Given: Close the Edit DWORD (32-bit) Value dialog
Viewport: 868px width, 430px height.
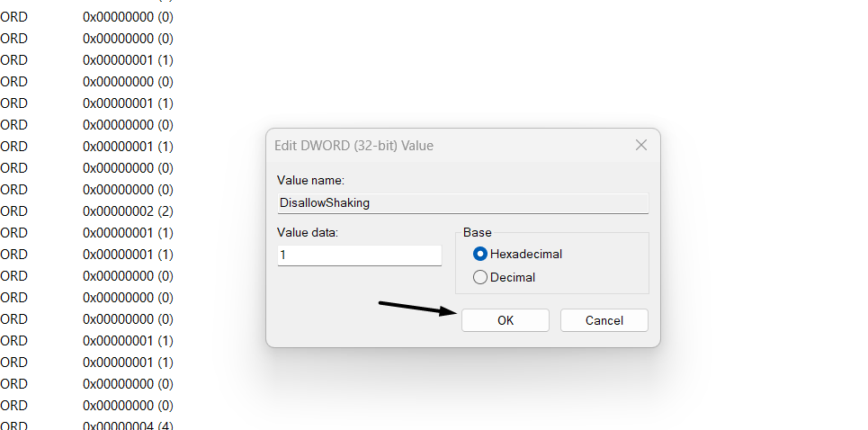Looking at the screenshot, I should [x=641, y=145].
